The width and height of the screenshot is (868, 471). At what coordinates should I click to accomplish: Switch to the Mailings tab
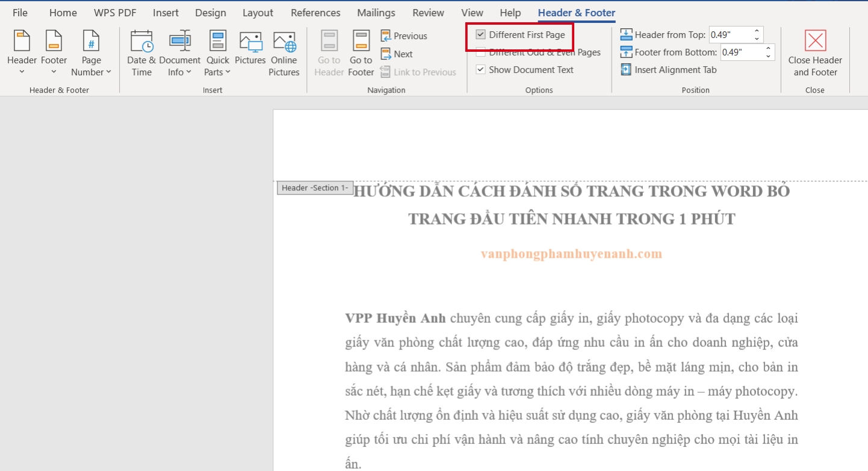click(x=376, y=13)
